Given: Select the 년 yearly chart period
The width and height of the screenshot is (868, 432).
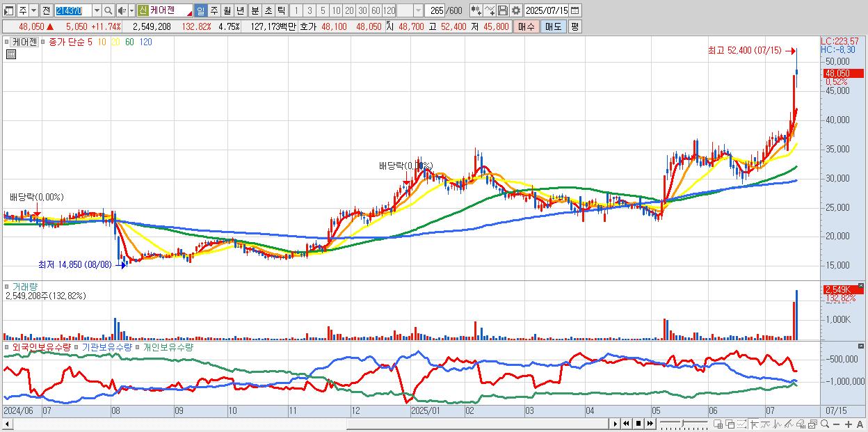Looking at the screenshot, I should (240, 10).
